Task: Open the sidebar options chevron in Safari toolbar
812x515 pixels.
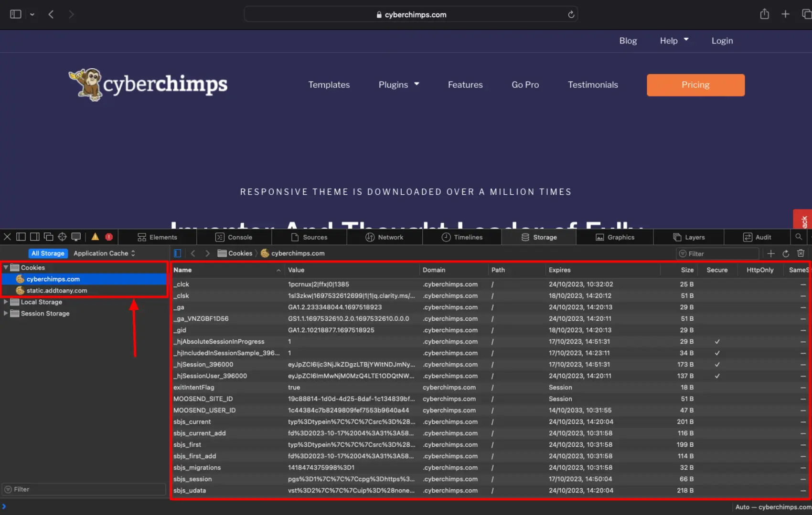Action: pyautogui.click(x=32, y=14)
